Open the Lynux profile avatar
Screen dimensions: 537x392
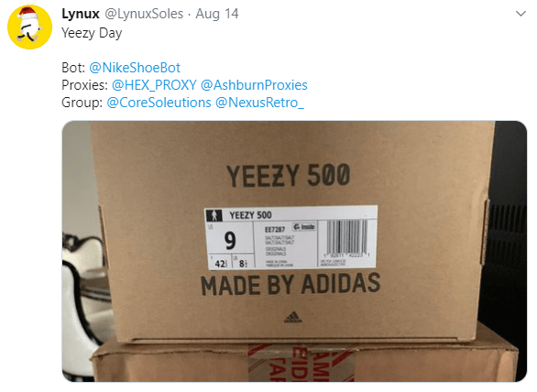click(x=30, y=27)
